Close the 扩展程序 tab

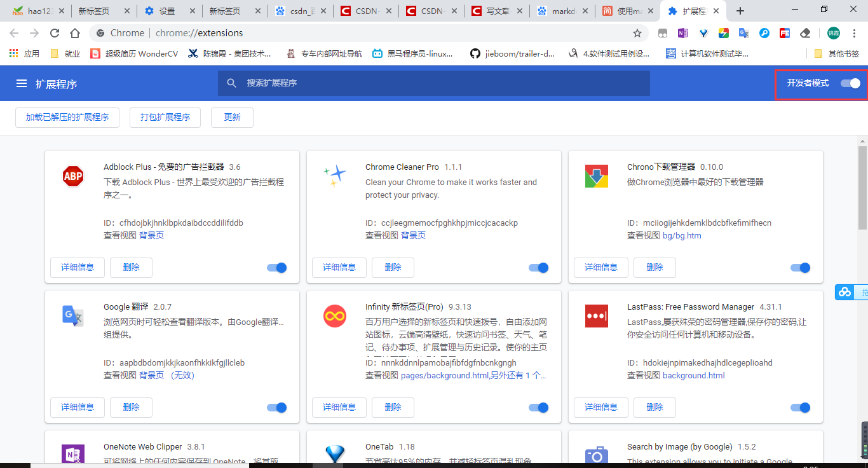pyautogui.click(x=716, y=11)
